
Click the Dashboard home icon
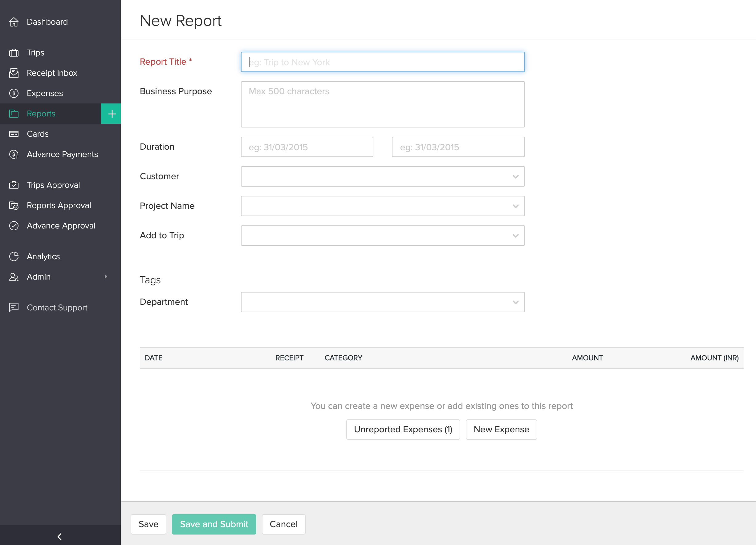14,22
